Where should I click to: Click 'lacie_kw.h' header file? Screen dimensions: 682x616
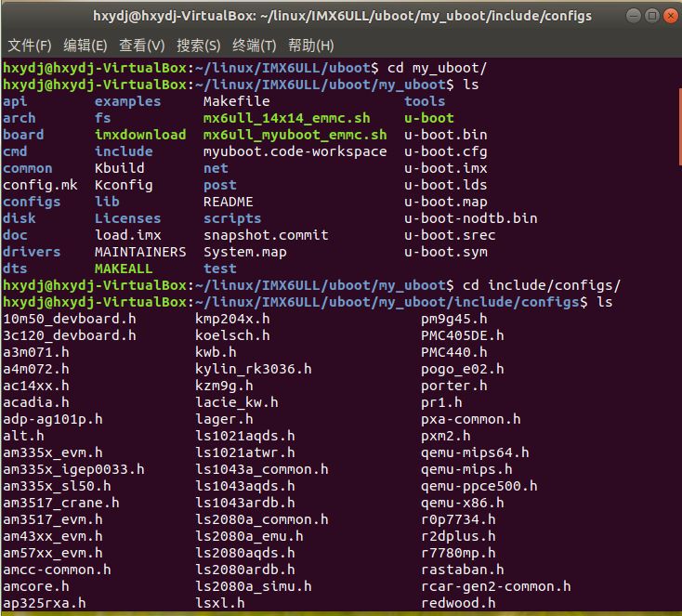(237, 402)
